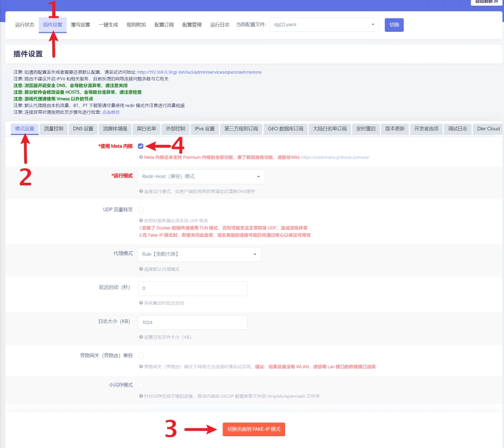Viewport: 504px width, 448px height.
Task: Open the openclash/restore URL link
Action: pos(199,72)
